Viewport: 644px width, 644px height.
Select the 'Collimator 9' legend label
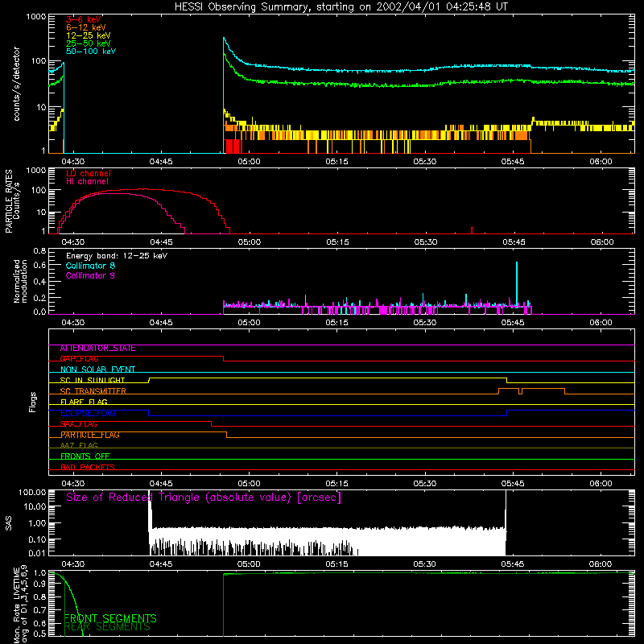tap(90, 275)
